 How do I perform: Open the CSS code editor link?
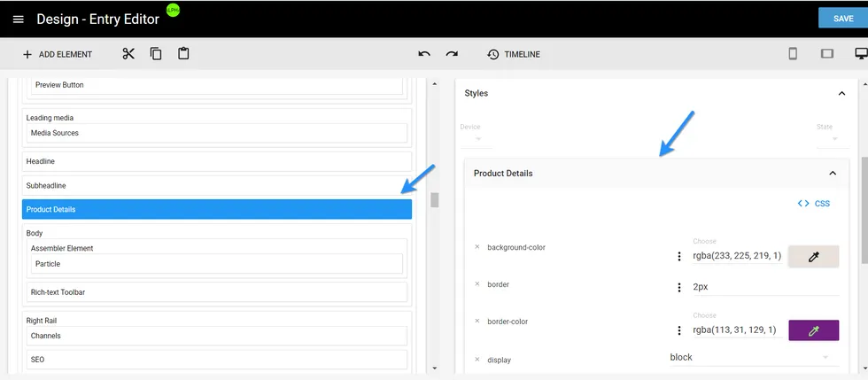pyautogui.click(x=814, y=204)
